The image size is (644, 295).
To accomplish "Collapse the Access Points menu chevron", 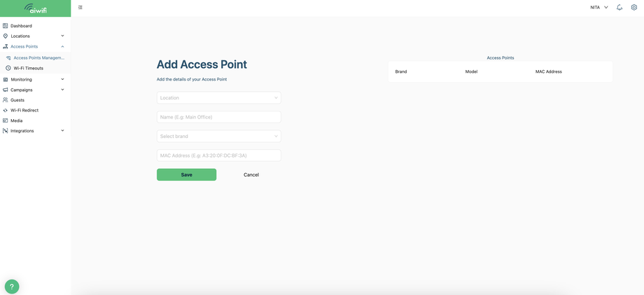I will tap(62, 46).
